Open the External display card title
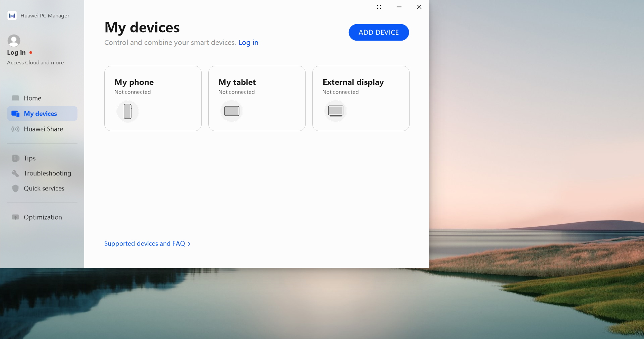This screenshot has height=339, width=644. (353, 82)
